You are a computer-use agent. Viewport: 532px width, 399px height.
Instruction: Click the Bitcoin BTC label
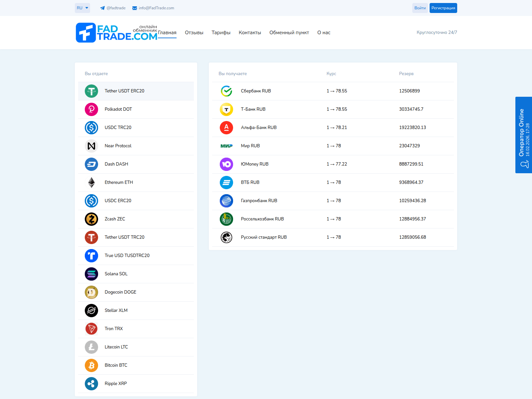coord(116,365)
